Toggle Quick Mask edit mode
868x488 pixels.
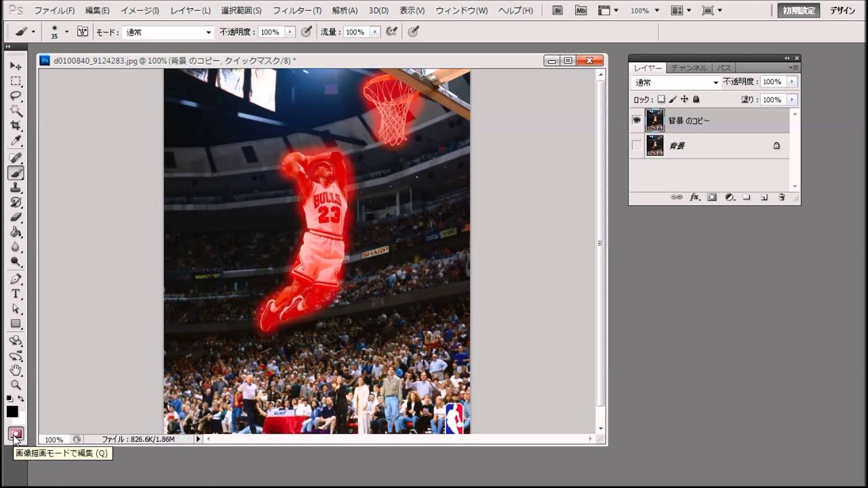click(x=16, y=434)
